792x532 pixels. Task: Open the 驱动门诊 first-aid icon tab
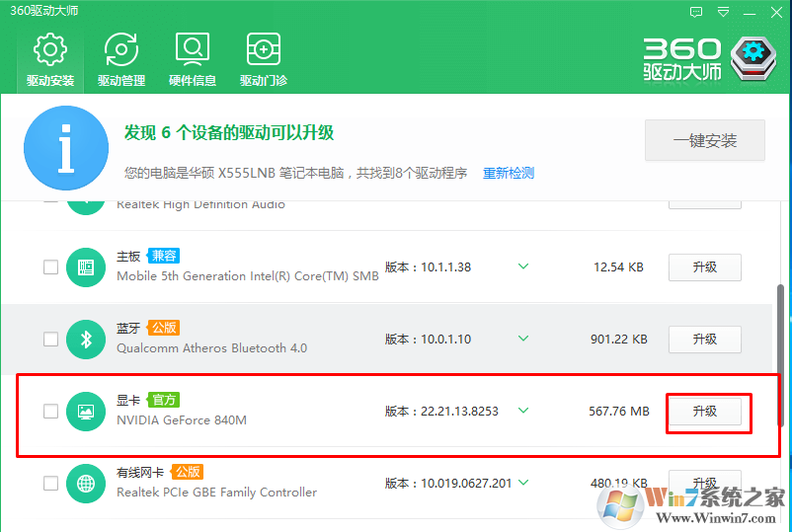tap(263, 59)
